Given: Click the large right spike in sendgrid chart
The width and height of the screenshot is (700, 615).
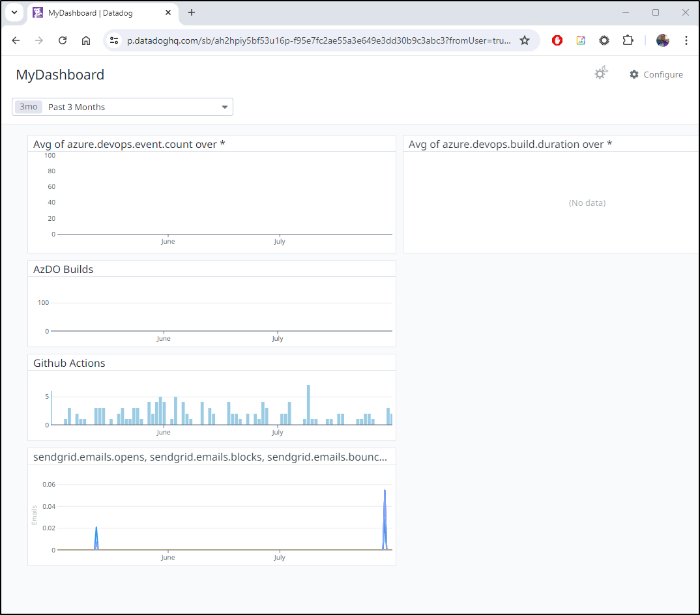Looking at the screenshot, I should (385, 519).
